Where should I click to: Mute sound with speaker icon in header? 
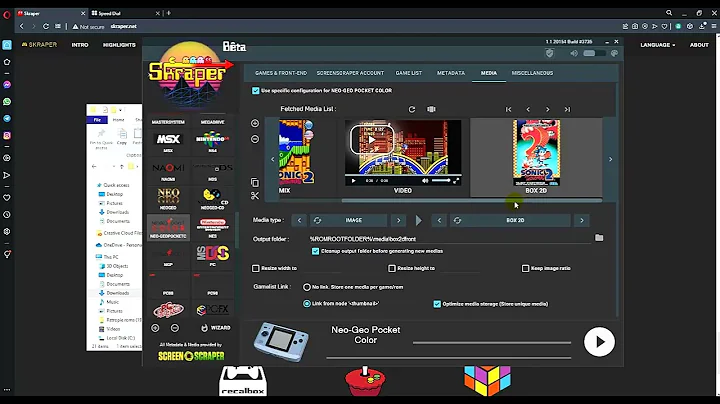[x=574, y=53]
